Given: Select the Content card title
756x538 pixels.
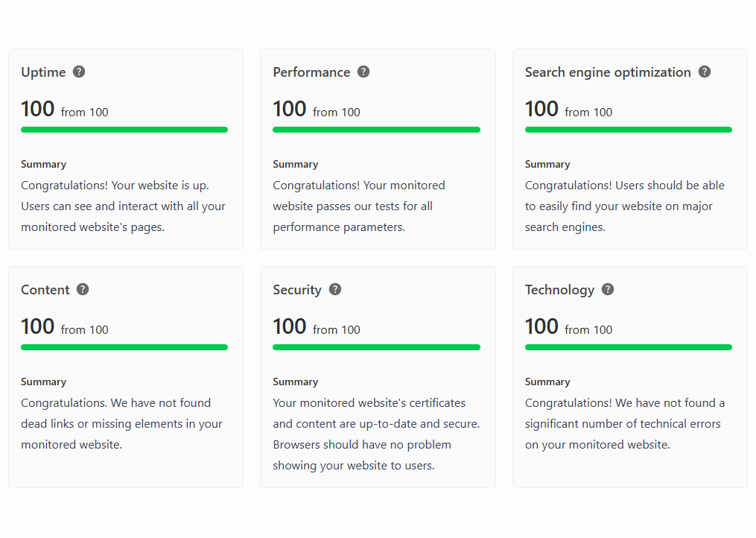Looking at the screenshot, I should click(x=45, y=290).
